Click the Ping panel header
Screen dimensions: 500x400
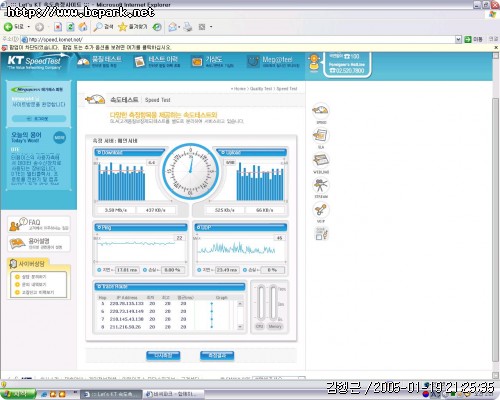click(x=141, y=227)
